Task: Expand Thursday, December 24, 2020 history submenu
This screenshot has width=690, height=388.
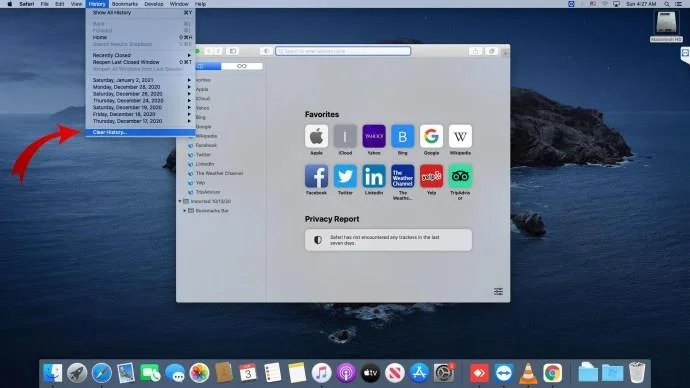Action: pos(140,101)
